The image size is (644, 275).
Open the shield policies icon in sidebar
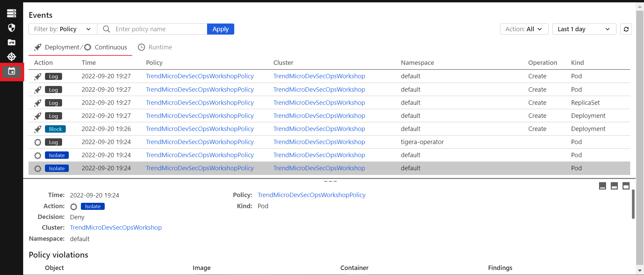click(x=11, y=28)
